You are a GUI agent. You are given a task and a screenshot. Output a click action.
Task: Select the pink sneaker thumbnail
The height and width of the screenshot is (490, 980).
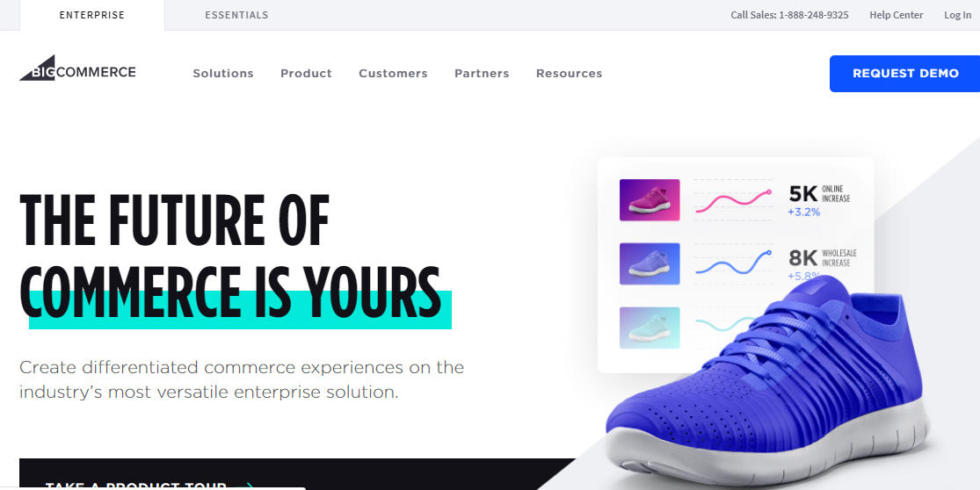click(x=650, y=199)
